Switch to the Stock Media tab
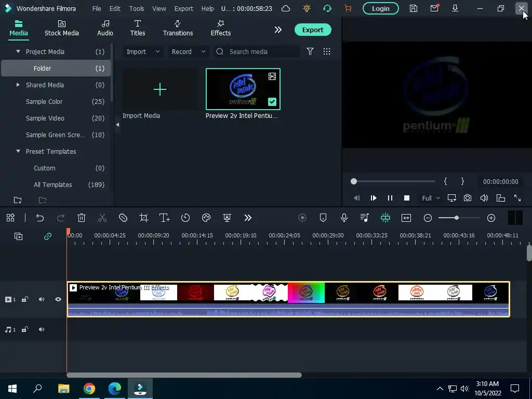This screenshot has height=399, width=532. pos(62,28)
